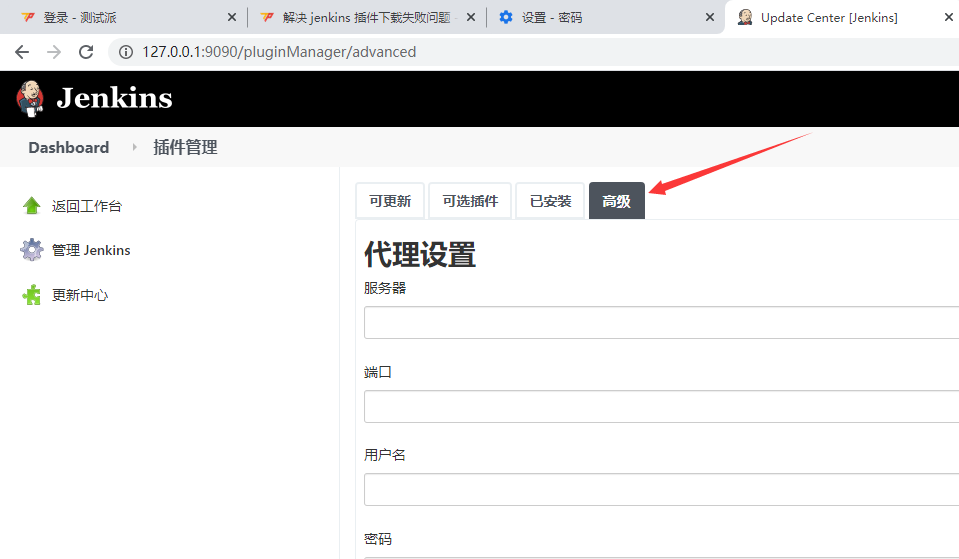The width and height of the screenshot is (959, 559).
Task: Click the browser back arrow
Action: point(22,52)
